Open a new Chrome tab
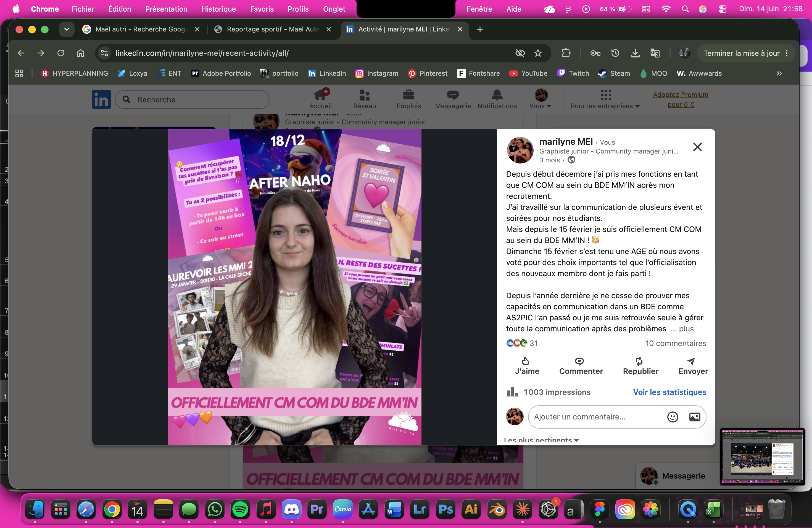The height and width of the screenshot is (528, 812). (x=480, y=29)
